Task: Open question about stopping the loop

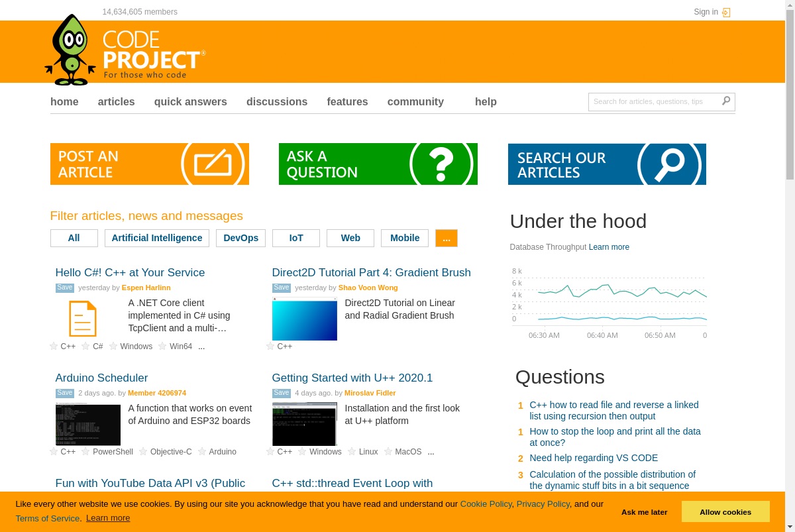Action: click(x=615, y=437)
